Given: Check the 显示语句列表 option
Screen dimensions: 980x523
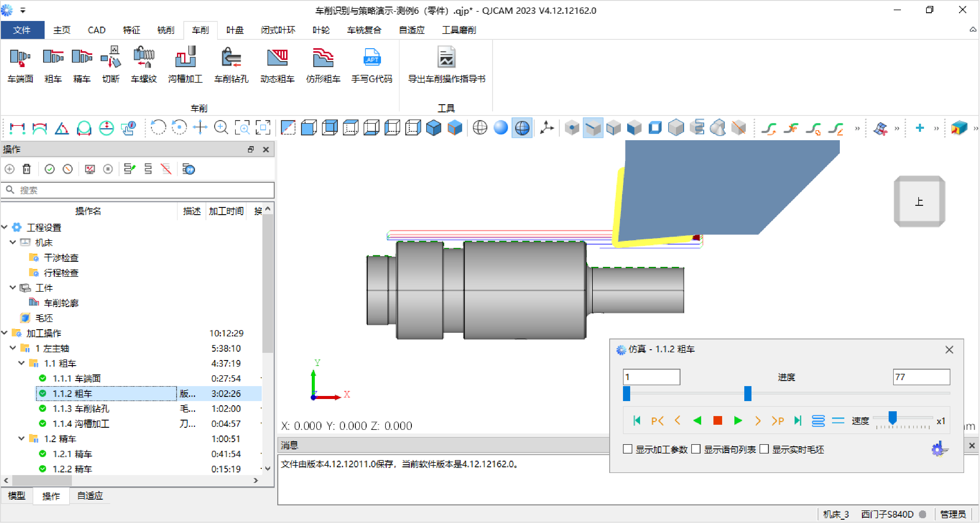Looking at the screenshot, I should (x=696, y=449).
